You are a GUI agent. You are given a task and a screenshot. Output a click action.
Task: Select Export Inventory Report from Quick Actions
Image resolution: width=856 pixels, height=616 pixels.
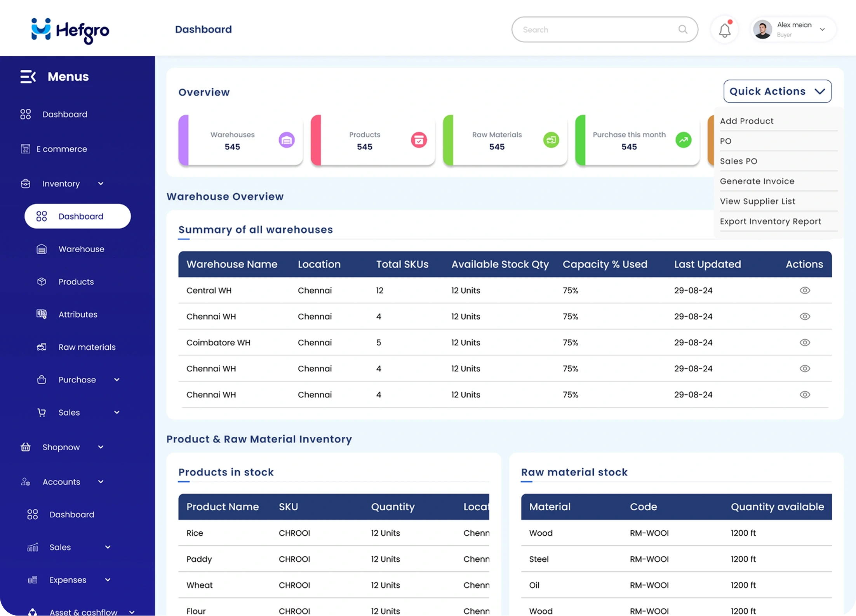[x=771, y=221]
